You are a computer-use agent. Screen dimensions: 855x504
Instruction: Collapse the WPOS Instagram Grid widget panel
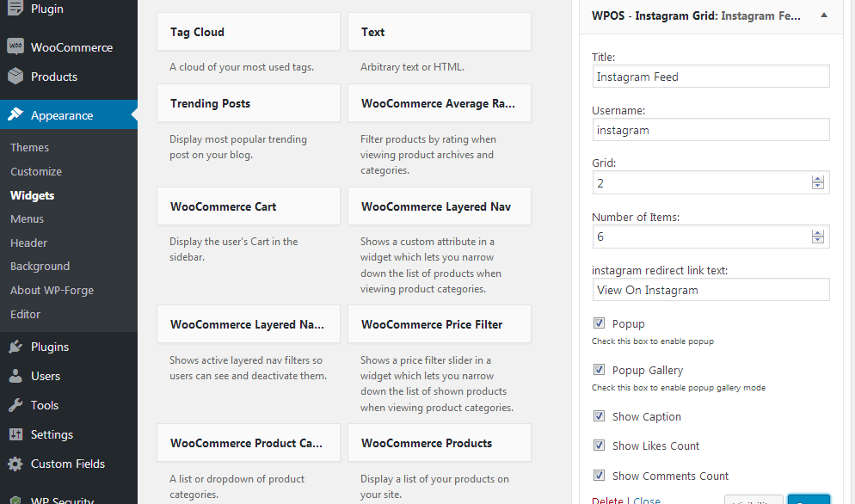(x=824, y=15)
